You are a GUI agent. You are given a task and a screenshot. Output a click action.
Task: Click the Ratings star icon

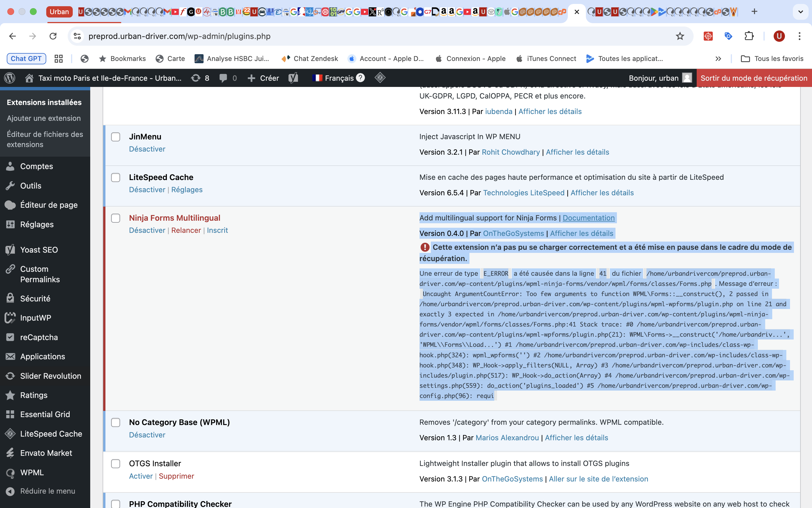[x=10, y=395]
